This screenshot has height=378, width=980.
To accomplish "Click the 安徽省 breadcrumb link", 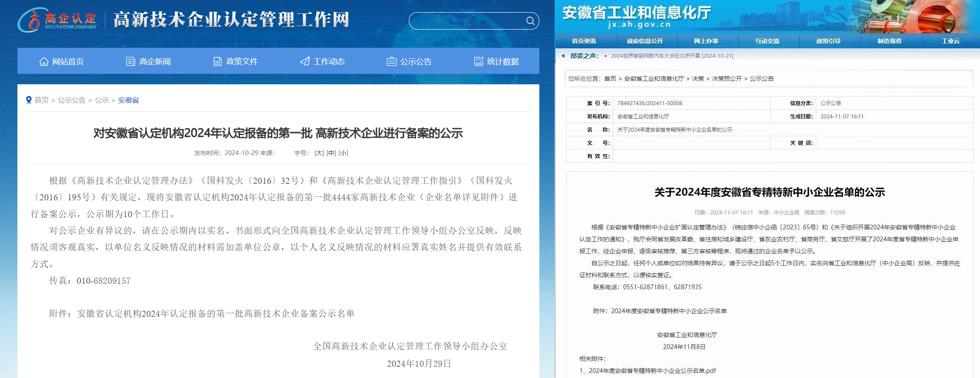I will click(128, 100).
